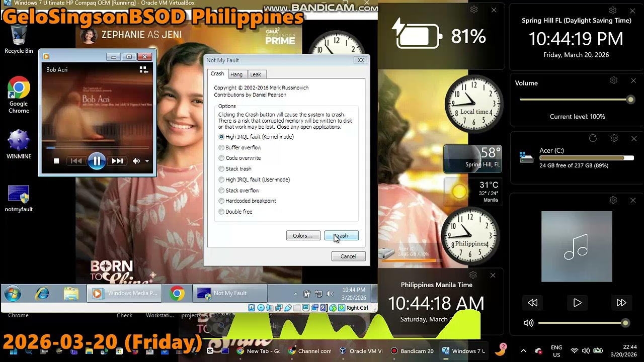Click the media widget volume slider
Screen dimensions: 644x362
[584, 323]
